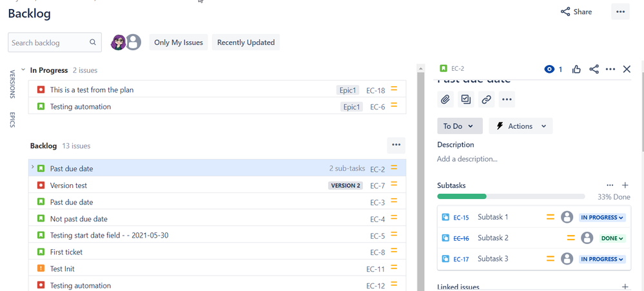This screenshot has height=291, width=644.
Task: Open issue panel ellipsis menu beside share
Action: click(x=610, y=70)
